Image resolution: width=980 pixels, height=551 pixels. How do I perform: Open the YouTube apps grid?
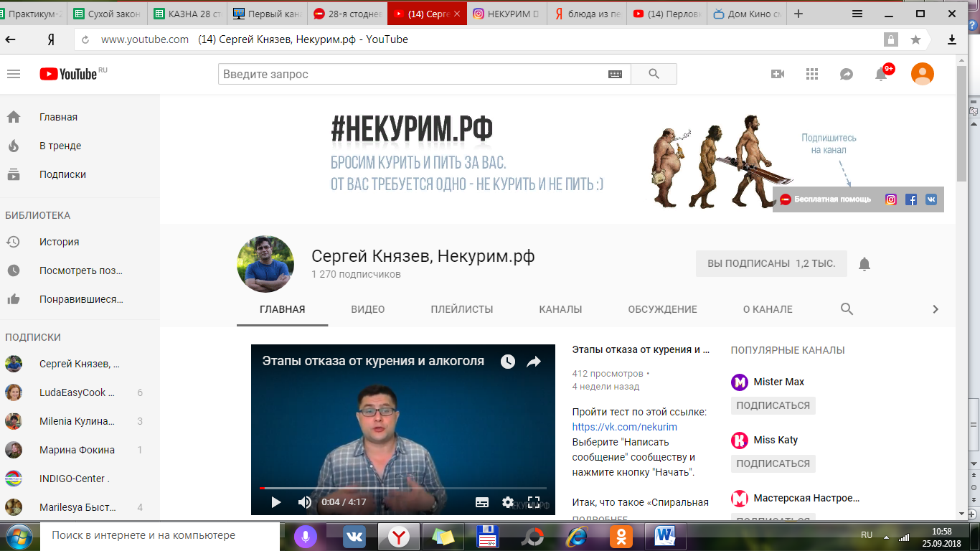tap(812, 74)
